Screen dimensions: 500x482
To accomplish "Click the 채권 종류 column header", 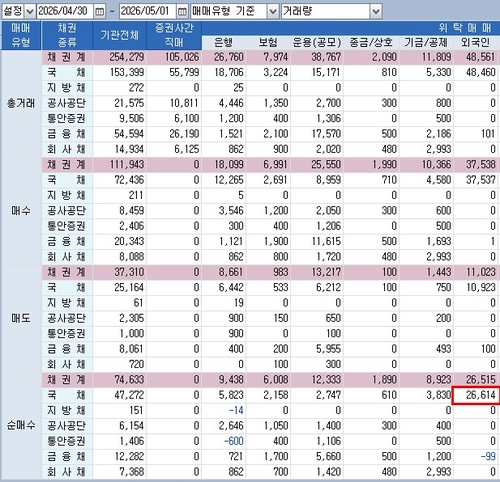I will pyautogui.click(x=67, y=35).
